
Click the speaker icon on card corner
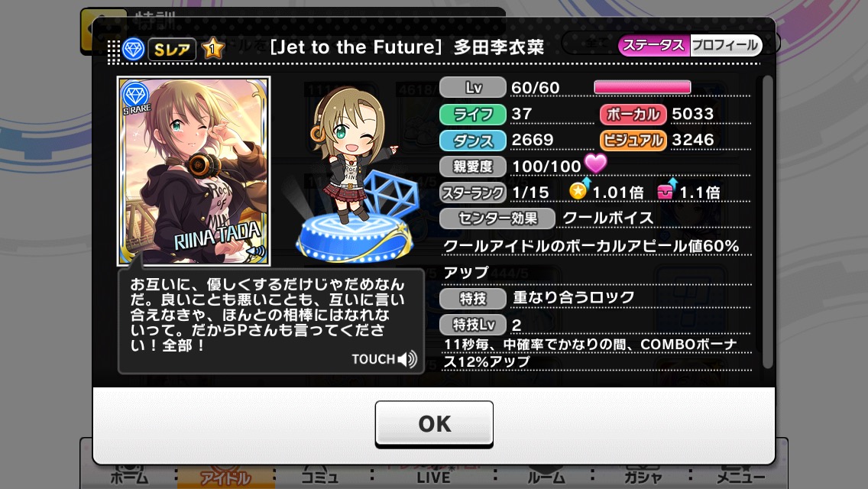tap(256, 252)
